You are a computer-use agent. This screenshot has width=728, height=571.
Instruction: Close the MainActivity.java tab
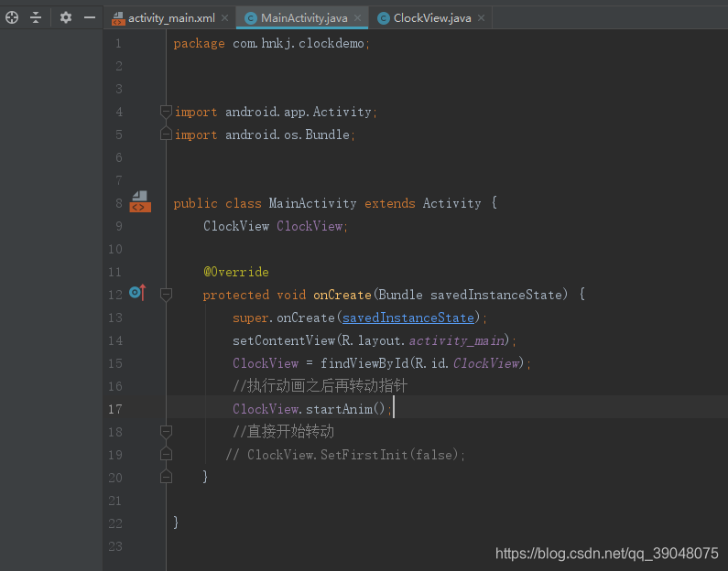(x=357, y=18)
